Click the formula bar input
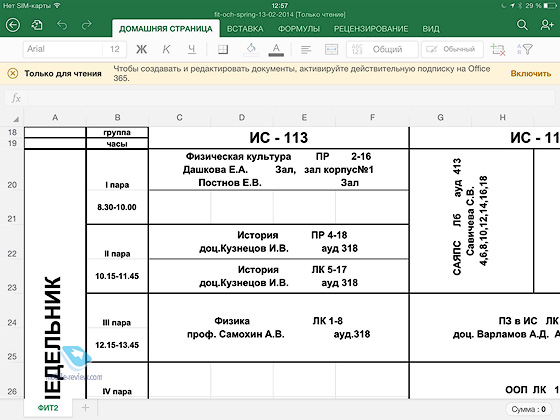Screen dimensions: 560x420 tap(290, 98)
